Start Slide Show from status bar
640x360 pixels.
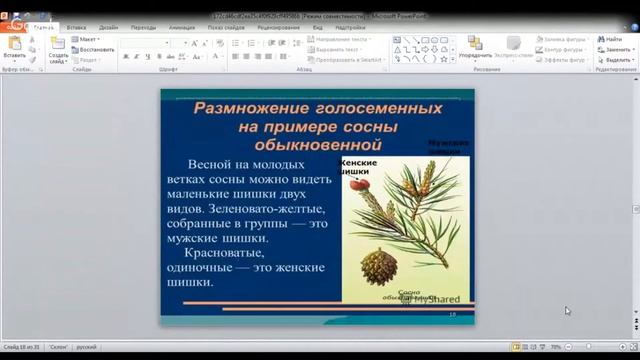[x=542, y=347]
